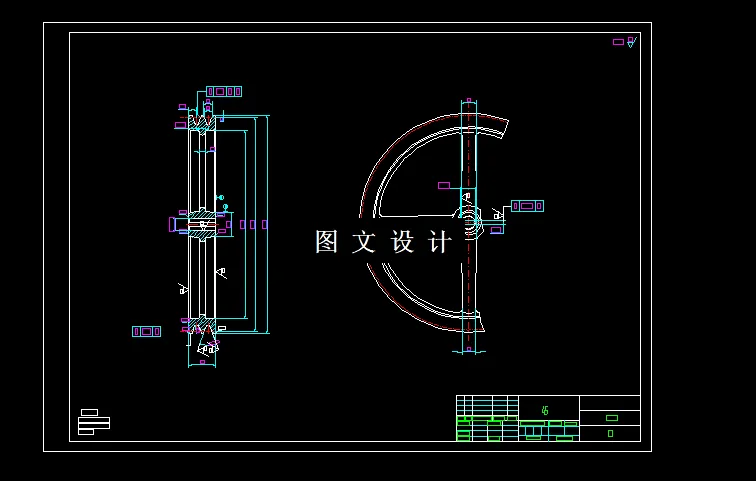Screen dimensions: 756x481
Task: Click the geometric tolerance frame above the section view
Action: 224,92
